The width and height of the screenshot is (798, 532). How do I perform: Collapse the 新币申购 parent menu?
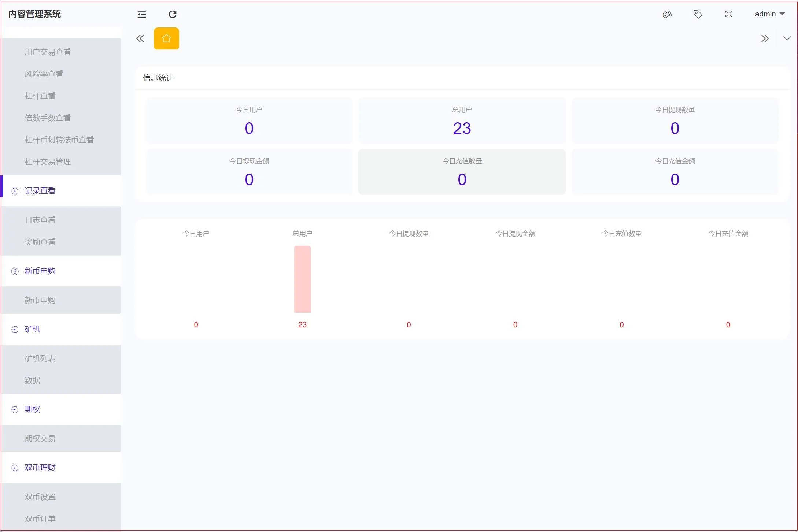40,271
